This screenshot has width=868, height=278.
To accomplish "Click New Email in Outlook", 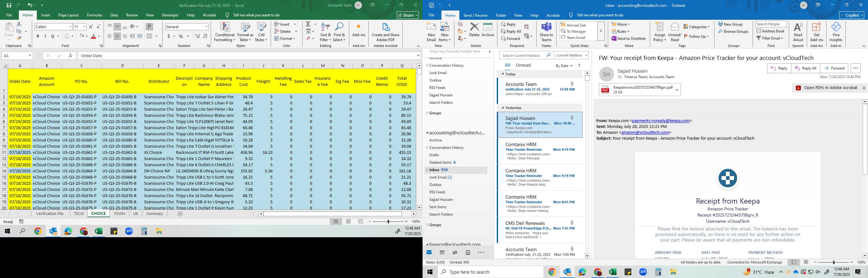I will click(x=431, y=32).
